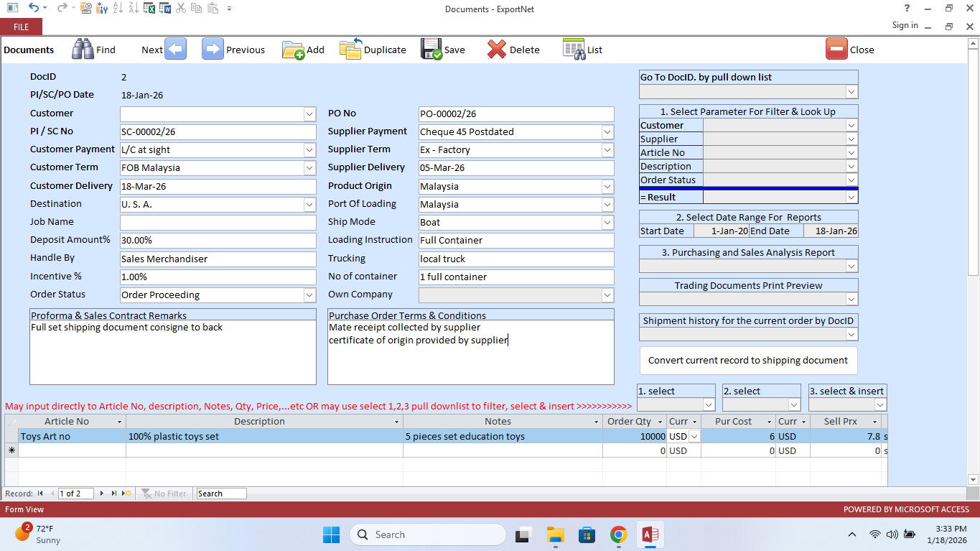980x551 pixels.
Task: Open the Go To DocID pull down list
Action: [851, 91]
